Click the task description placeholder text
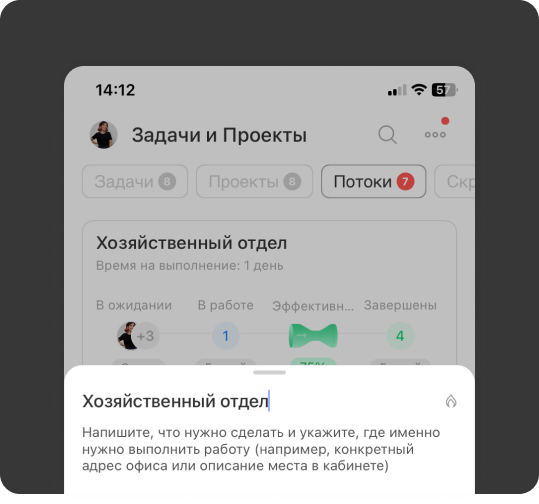The width and height of the screenshot is (539, 504). tap(261, 449)
